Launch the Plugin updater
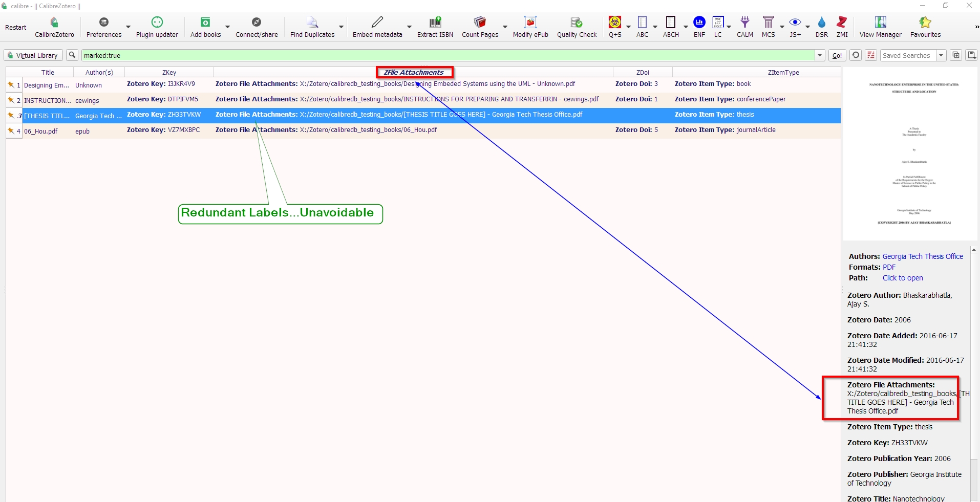 pos(157,27)
